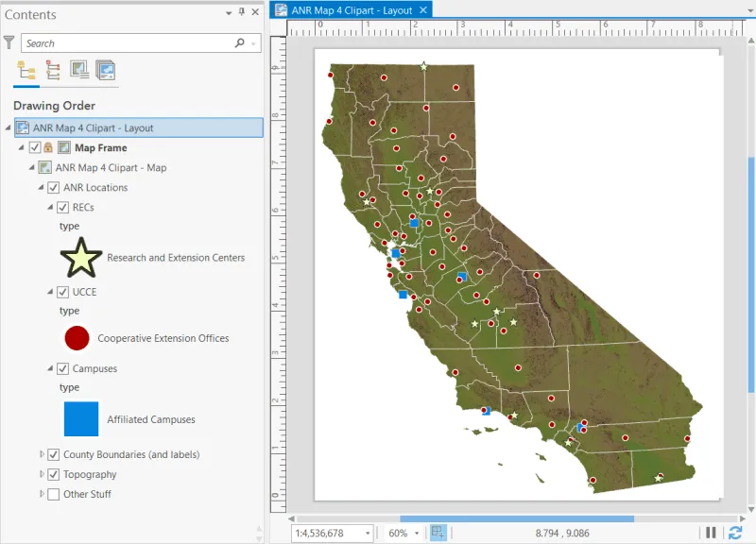Hide the UCCE layer
Viewport: 756px width, 544px height.
[x=62, y=292]
